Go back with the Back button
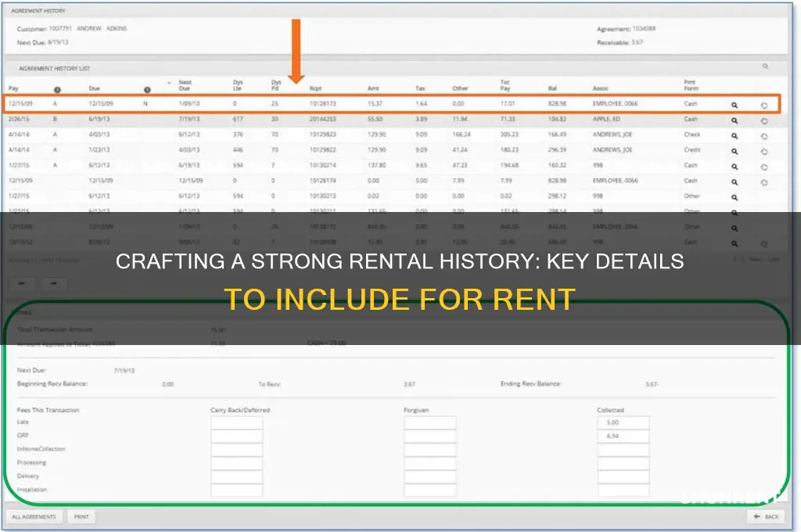The image size is (801, 532). [766, 516]
